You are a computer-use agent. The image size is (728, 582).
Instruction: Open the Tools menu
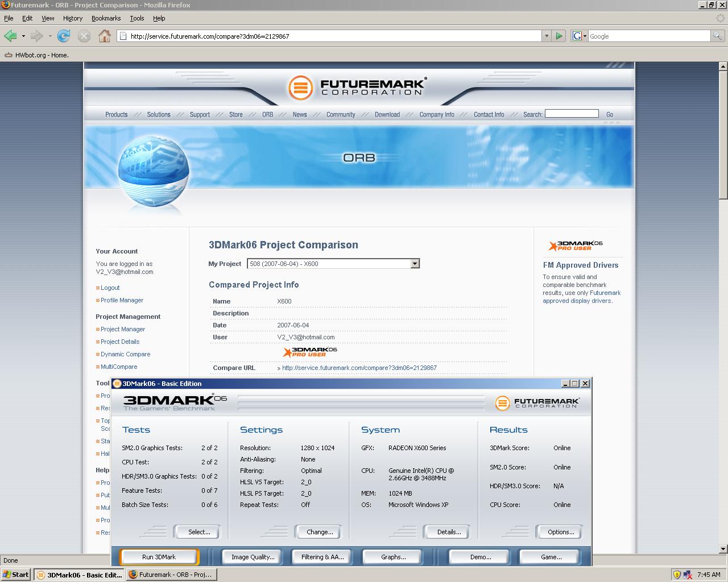137,18
